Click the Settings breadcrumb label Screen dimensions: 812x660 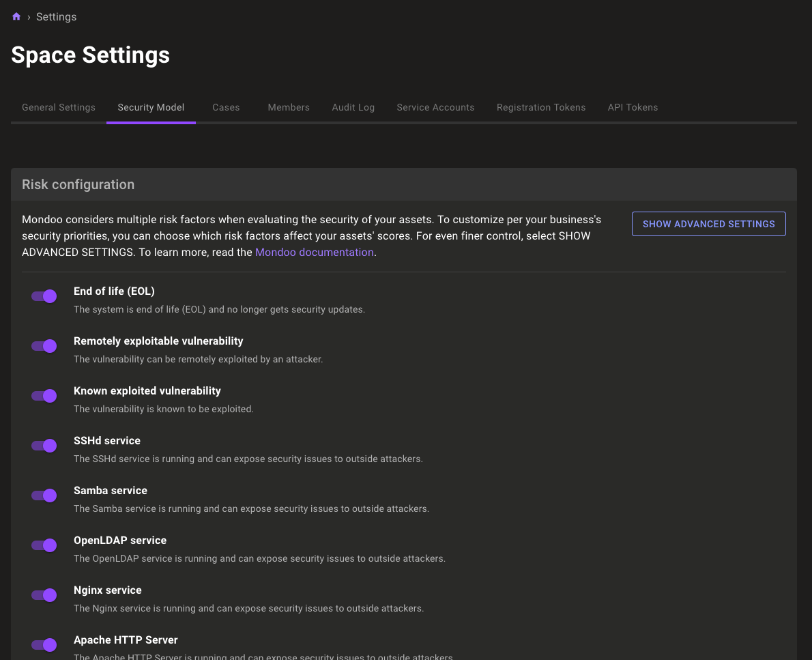pyautogui.click(x=56, y=16)
